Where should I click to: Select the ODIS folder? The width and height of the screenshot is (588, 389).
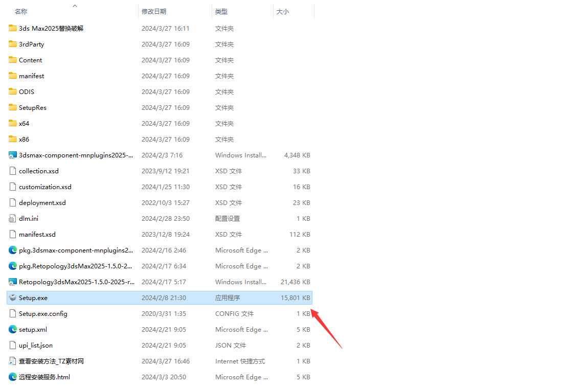coord(27,91)
